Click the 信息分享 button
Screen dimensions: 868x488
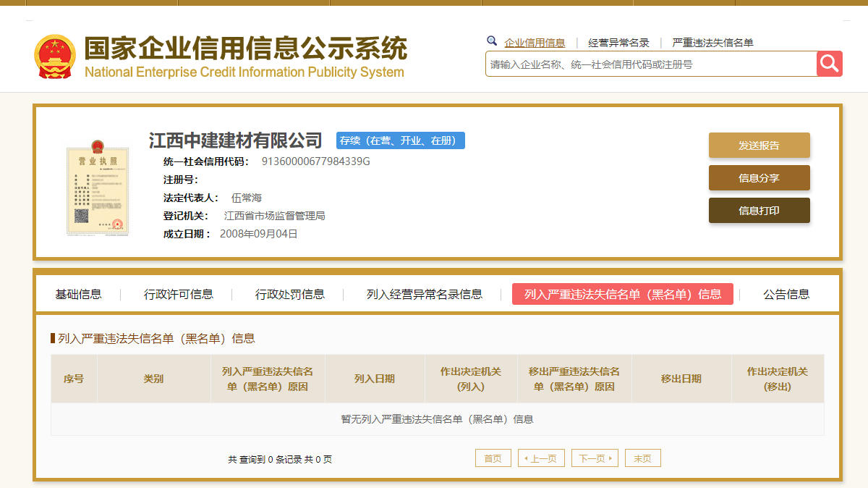point(759,177)
